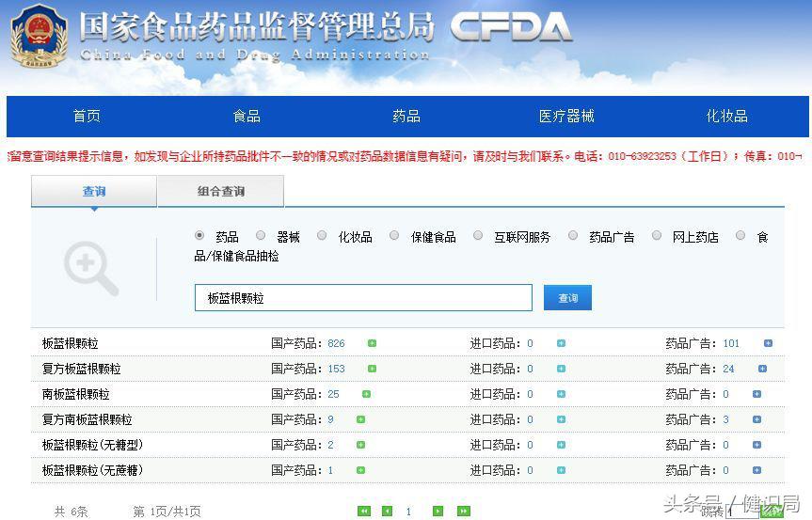Image resolution: width=812 pixels, height=520 pixels.
Task: Select the 化妆品 radio button
Action: point(322,235)
